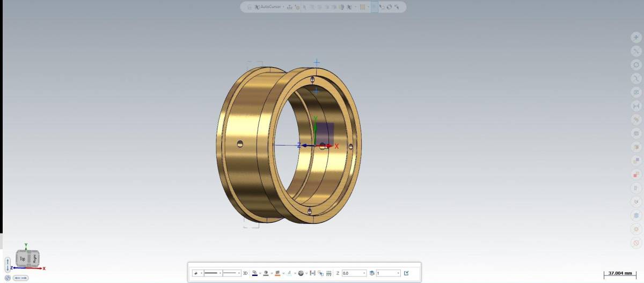Toggle the 3D construction mode button
The width and height of the screenshot is (644, 283).
(245, 273)
